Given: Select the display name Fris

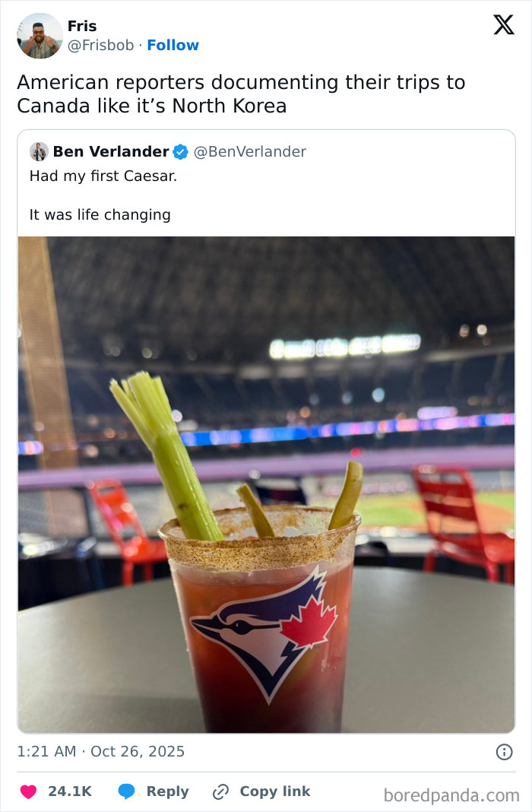Looking at the screenshot, I should coord(81,26).
